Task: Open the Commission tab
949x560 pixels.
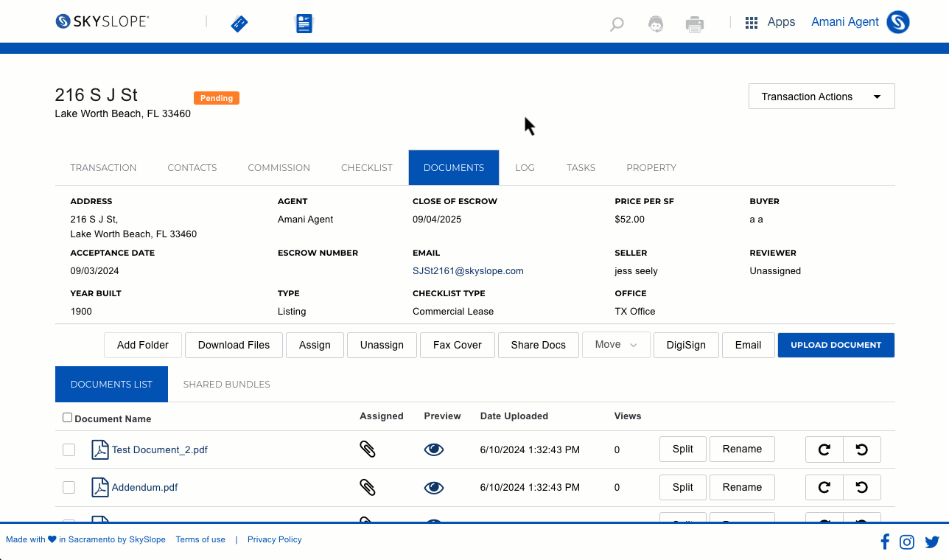Action: [x=279, y=167]
